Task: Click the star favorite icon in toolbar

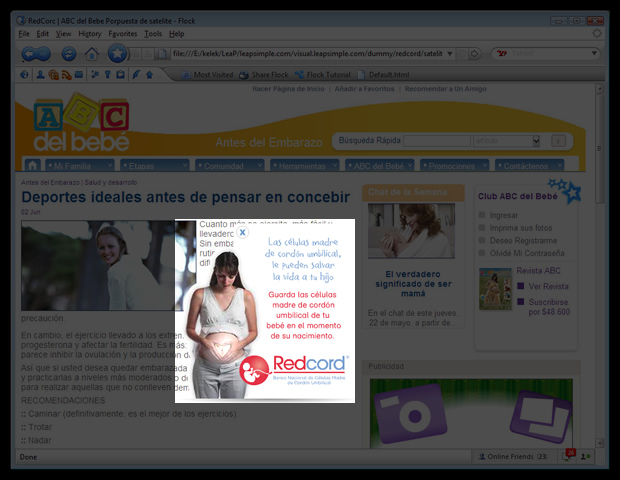Action: (x=118, y=53)
